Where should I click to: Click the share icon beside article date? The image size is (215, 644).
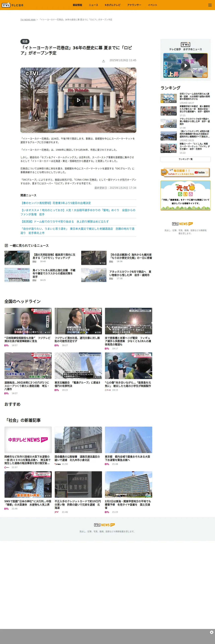point(103,61)
